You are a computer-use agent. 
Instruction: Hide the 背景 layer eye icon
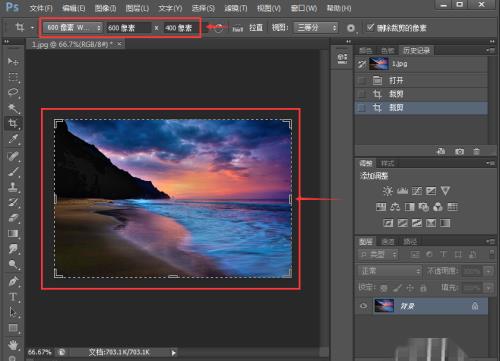[364, 306]
